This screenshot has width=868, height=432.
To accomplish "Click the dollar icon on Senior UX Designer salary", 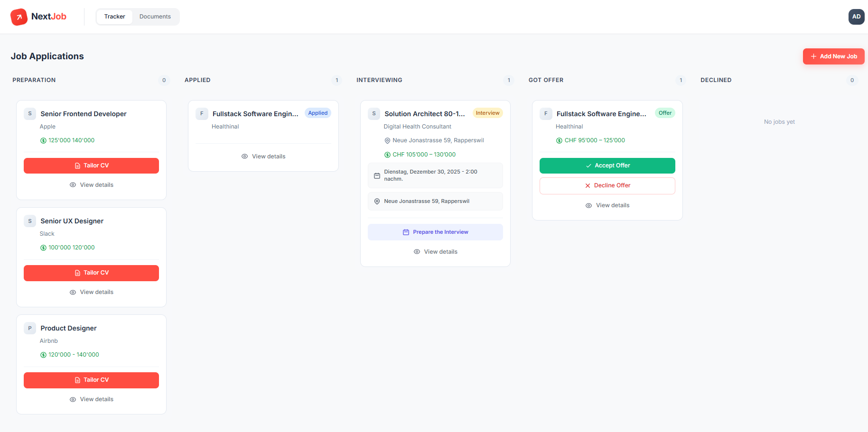I will pyautogui.click(x=43, y=248).
